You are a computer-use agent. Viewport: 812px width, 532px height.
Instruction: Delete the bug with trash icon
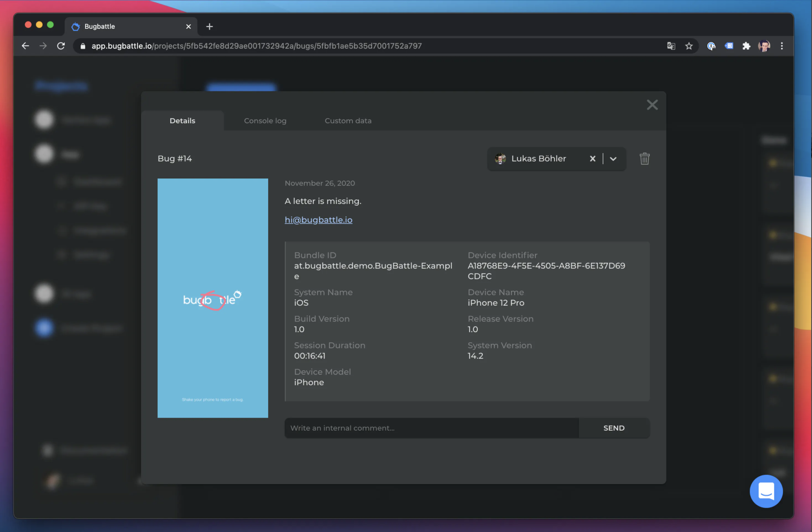tap(644, 159)
